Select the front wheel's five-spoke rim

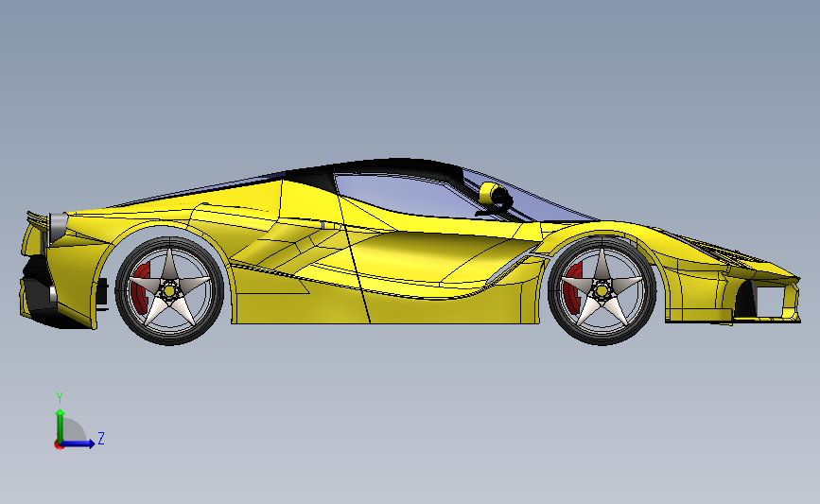pyautogui.click(x=602, y=289)
